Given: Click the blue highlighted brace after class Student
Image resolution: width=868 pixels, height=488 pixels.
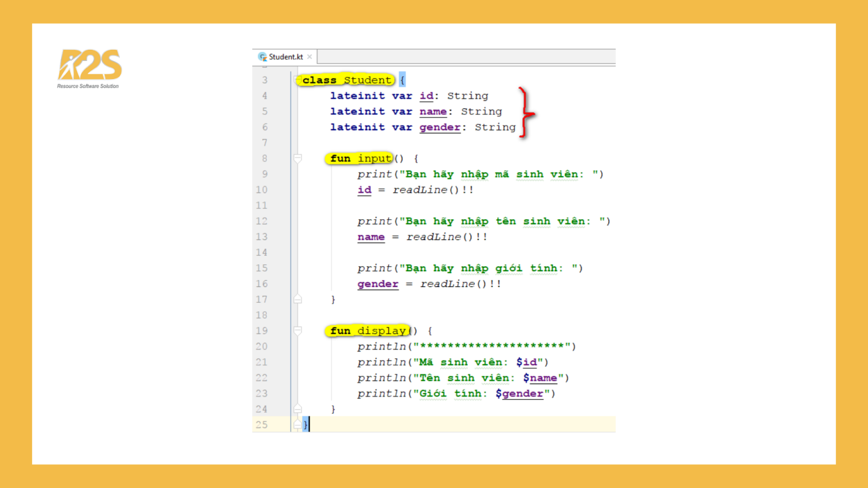Looking at the screenshot, I should (402, 80).
